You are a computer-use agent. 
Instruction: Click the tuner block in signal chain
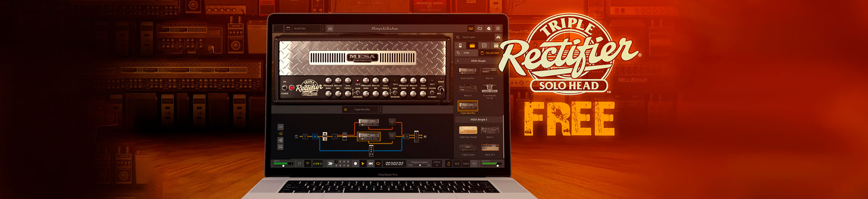305,136
